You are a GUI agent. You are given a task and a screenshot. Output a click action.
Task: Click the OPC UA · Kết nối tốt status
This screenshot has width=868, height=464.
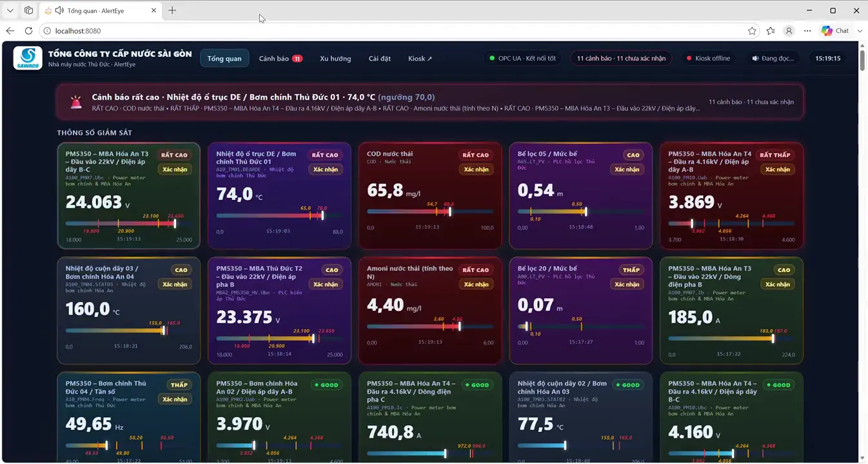click(x=522, y=59)
